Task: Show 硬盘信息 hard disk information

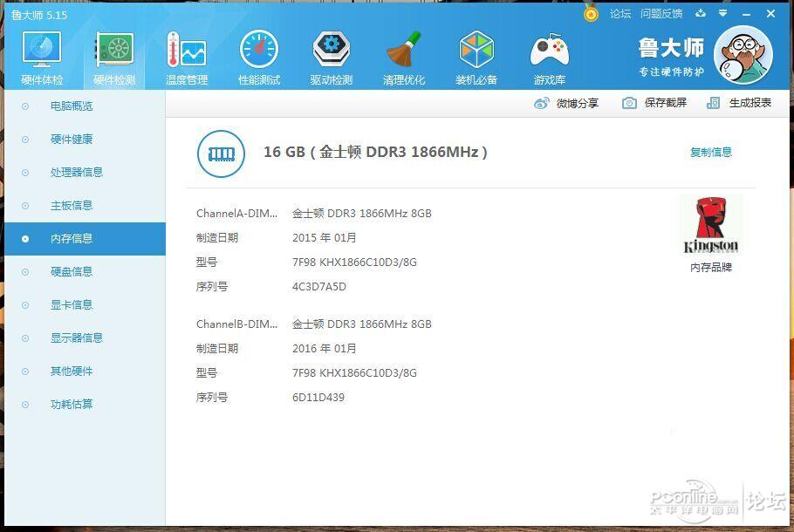Action: [85, 272]
